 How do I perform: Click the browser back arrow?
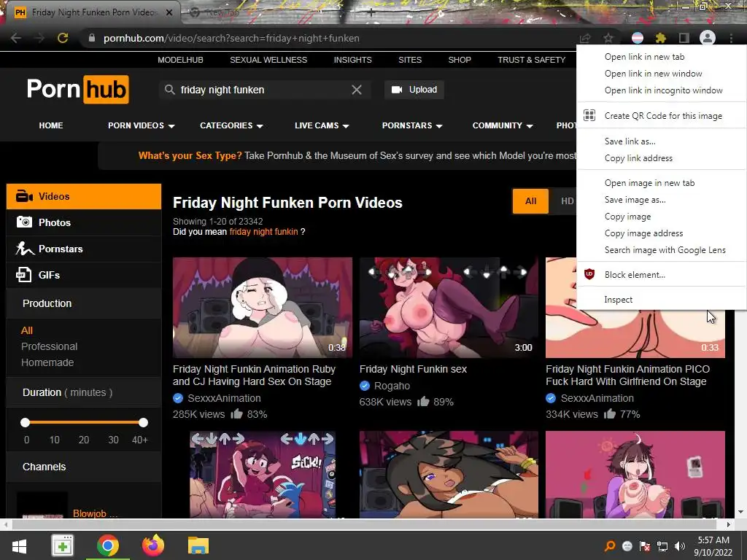tap(16, 38)
